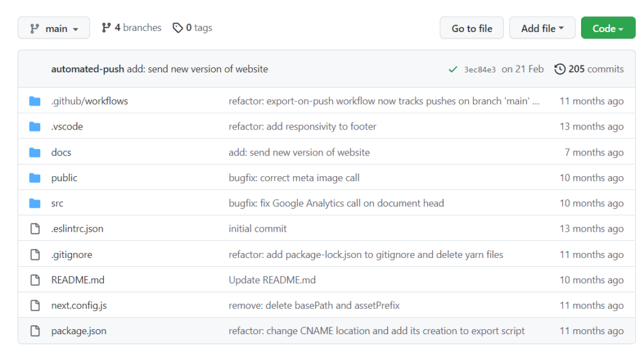Open the 'bugfix: correct meta image call' commit
This screenshot has height=348, width=644.
(x=294, y=177)
